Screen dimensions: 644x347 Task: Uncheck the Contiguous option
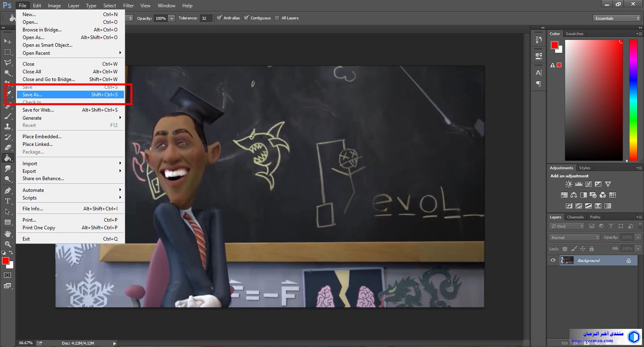tap(246, 18)
